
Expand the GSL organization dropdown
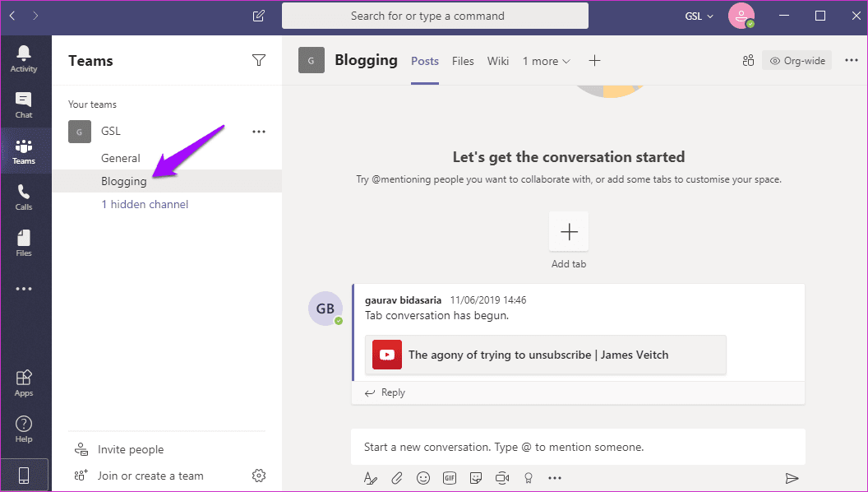699,16
